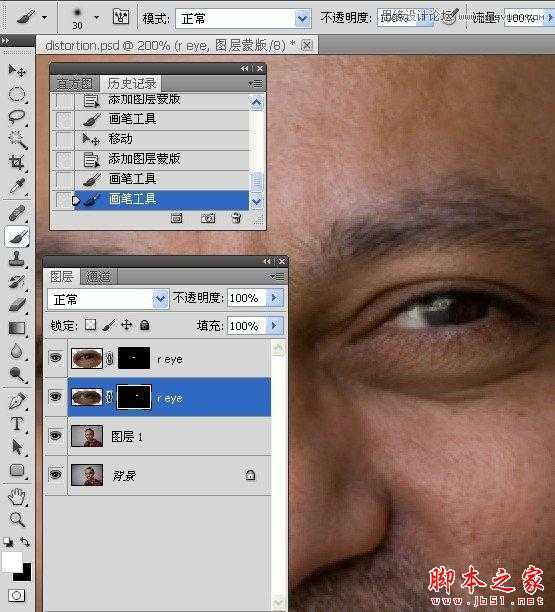
Task: Pick the Clone Stamp tool
Action: [x=17, y=259]
